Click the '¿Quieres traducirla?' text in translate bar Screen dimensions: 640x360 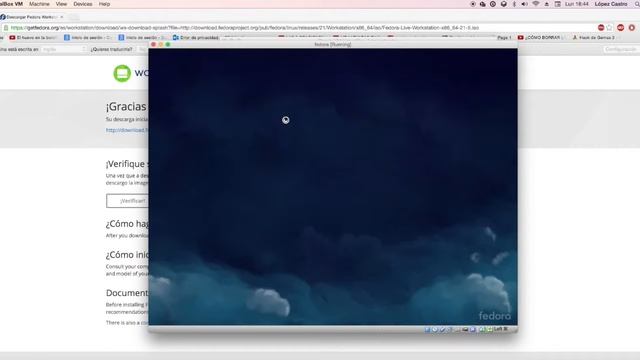tap(111, 49)
